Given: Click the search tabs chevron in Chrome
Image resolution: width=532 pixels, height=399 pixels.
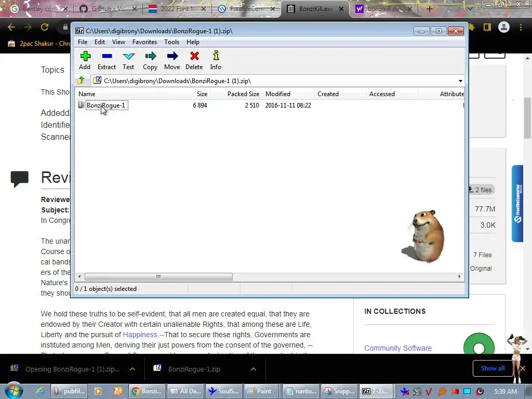Looking at the screenshot, I should click(x=470, y=9).
